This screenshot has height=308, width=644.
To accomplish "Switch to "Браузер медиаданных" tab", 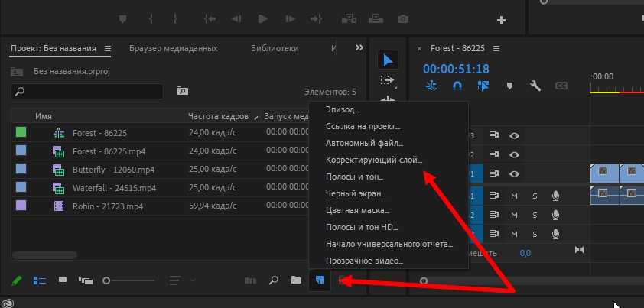I will [173, 48].
